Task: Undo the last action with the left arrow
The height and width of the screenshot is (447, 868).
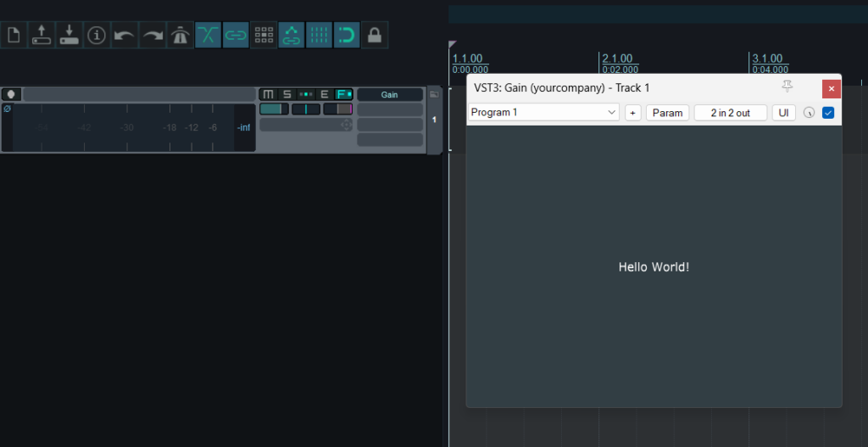Action: click(x=125, y=36)
